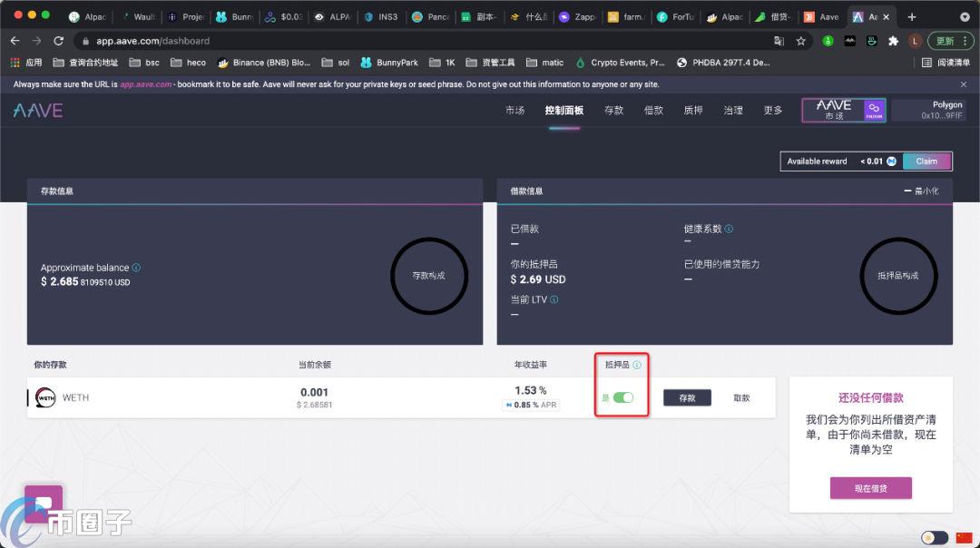
Task: Open the BunnyPark bookmark
Action: (x=389, y=63)
